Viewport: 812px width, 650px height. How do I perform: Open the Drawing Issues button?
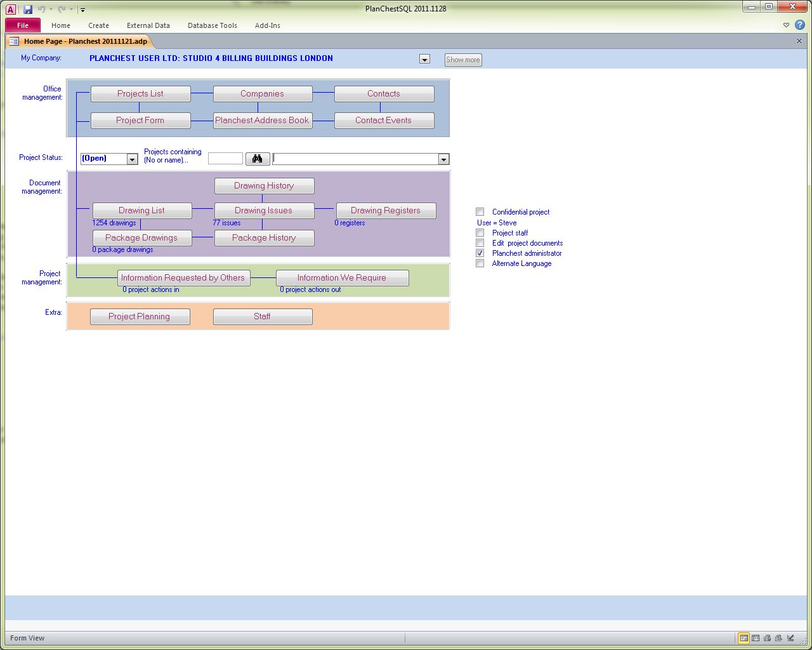[x=265, y=211]
